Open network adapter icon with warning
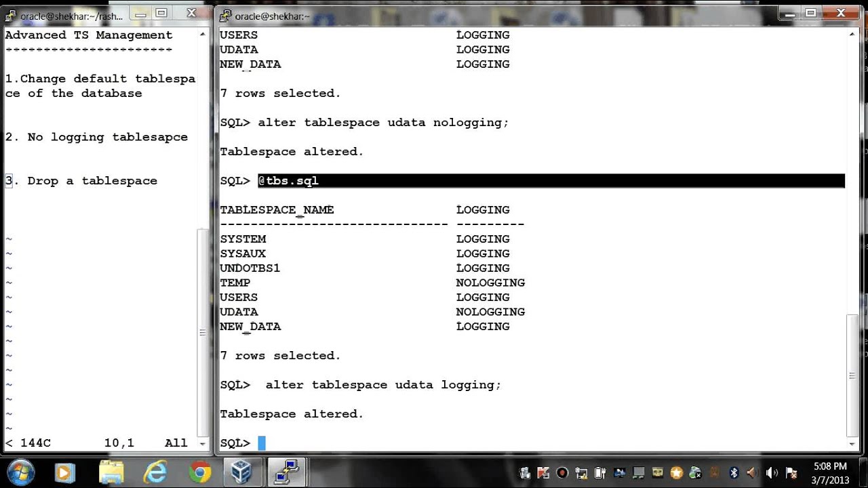The width and height of the screenshot is (868, 488). 581,473
